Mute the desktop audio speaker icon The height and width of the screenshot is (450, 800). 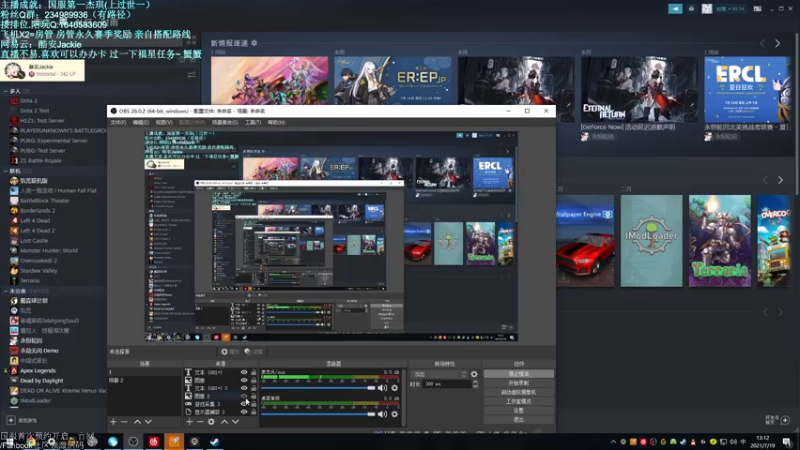(382, 414)
